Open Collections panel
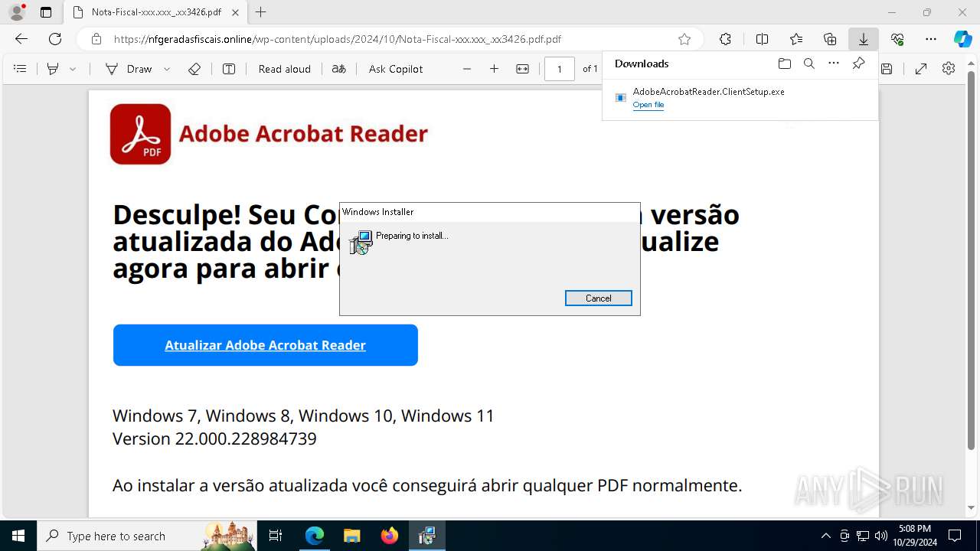Viewport: 980px width, 551px height. pyautogui.click(x=830, y=39)
